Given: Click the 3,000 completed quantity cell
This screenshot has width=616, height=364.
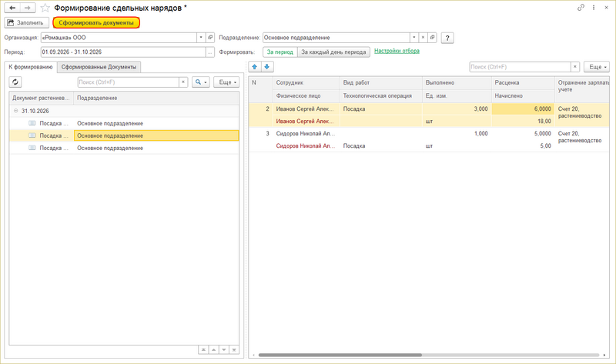Looking at the screenshot, I should (x=457, y=109).
